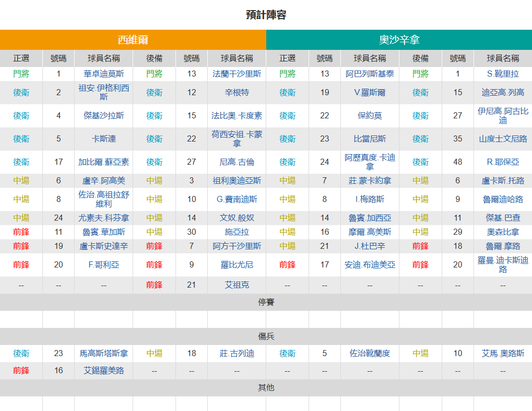Open injured forward 艾錫羅美路 link
Viewport: 532px width, 411px height.
pyautogui.click(x=103, y=370)
